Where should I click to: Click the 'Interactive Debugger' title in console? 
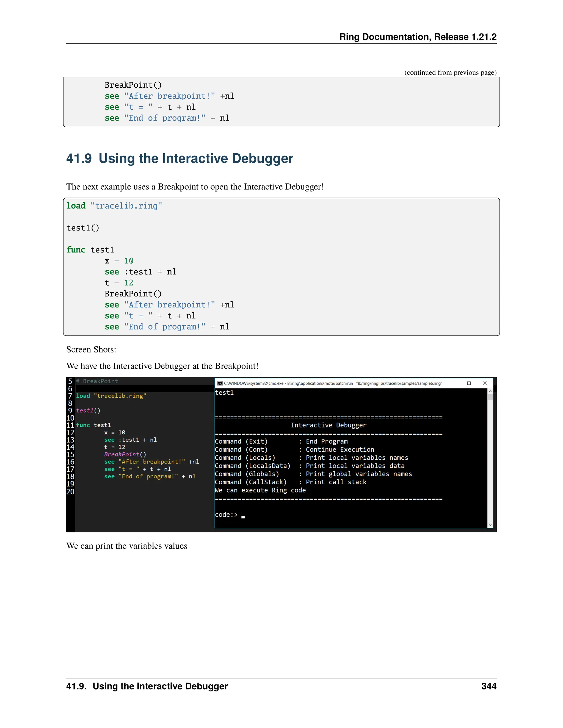328,425
